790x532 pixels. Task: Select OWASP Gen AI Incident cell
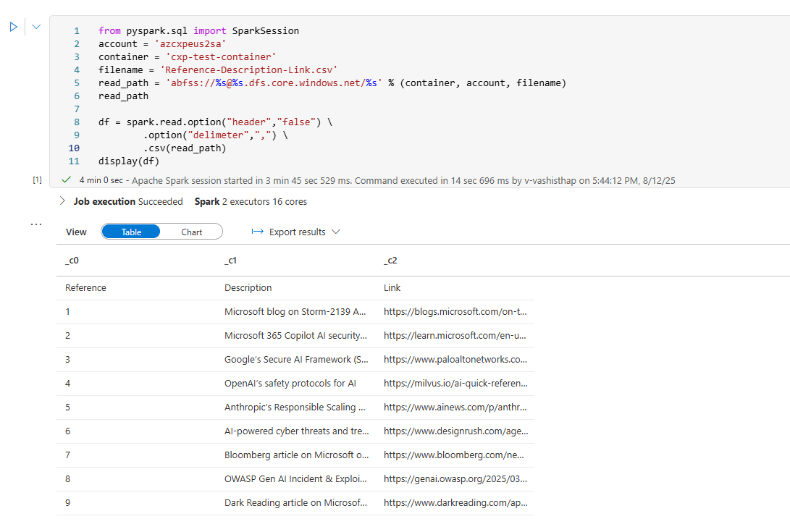pos(295,479)
